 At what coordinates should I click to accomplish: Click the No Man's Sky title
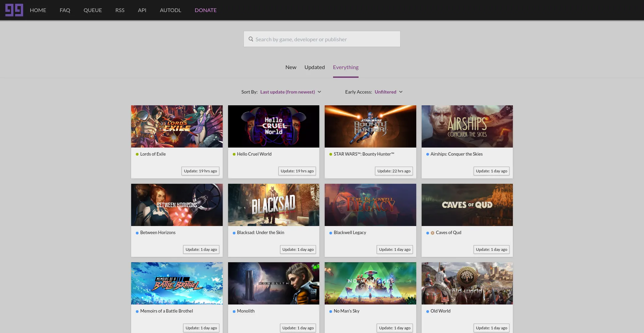click(346, 311)
